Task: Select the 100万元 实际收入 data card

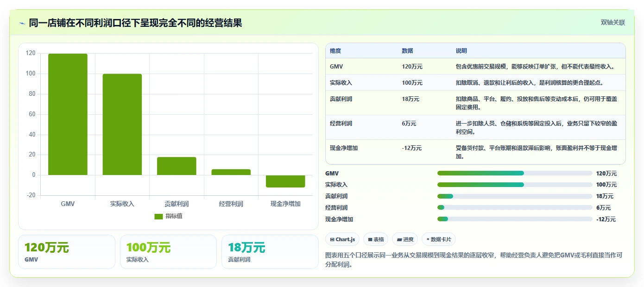Action: 168,252
